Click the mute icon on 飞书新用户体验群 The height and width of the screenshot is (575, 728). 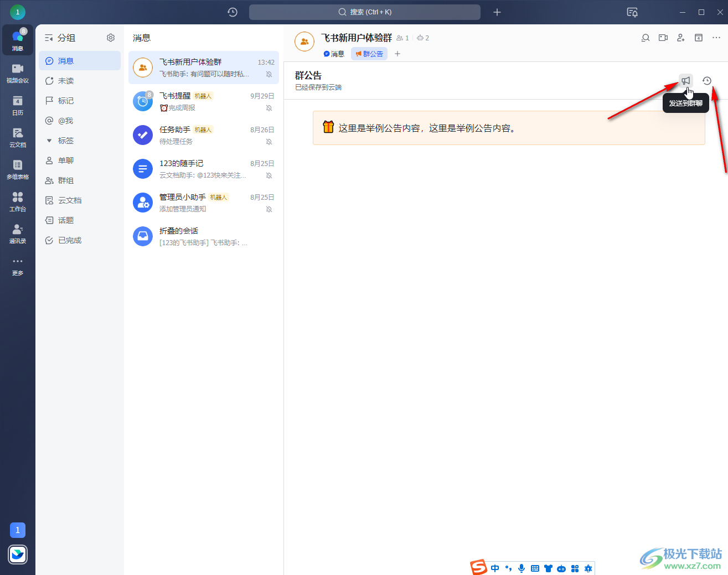point(269,74)
